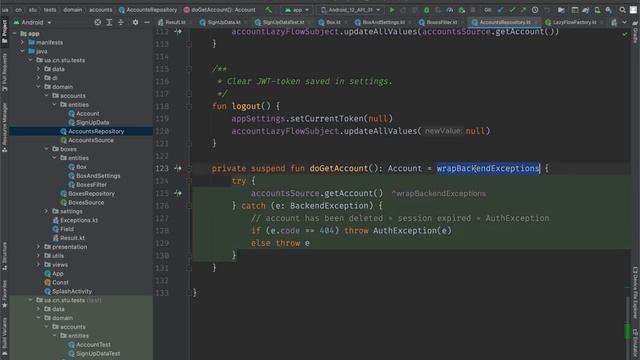Screen dimensions: 640x360
Task: Click the accounts breadcrumb in navigation bar
Action: pyautogui.click(x=100, y=10)
